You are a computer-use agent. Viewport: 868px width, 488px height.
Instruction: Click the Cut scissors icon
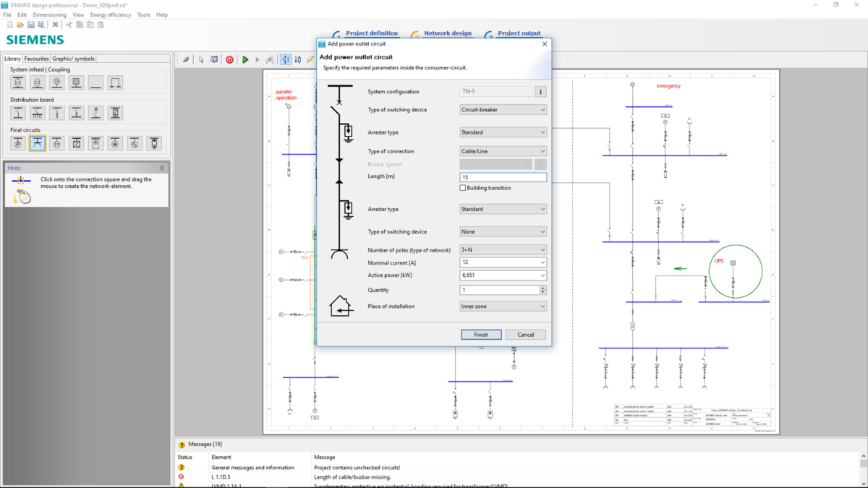(69, 25)
